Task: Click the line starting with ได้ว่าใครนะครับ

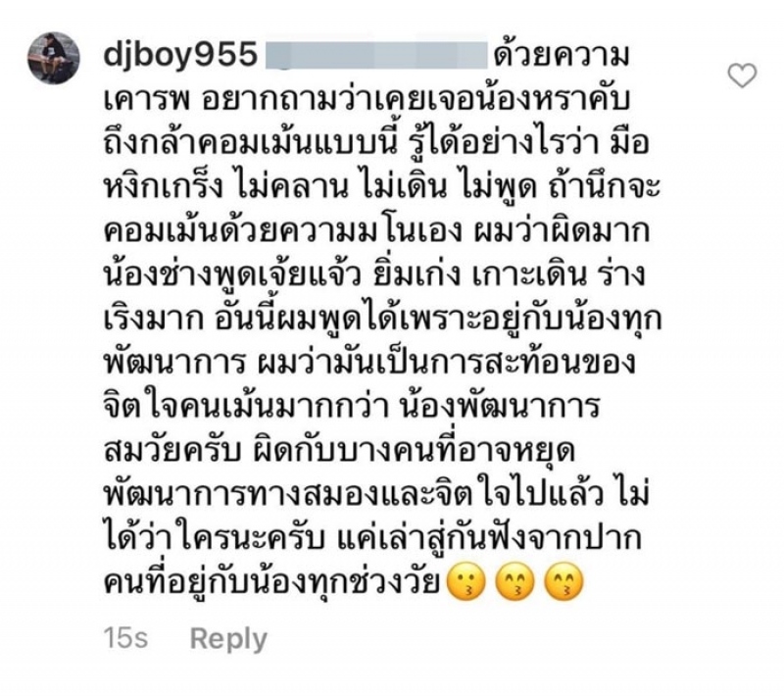Action: click(x=372, y=538)
